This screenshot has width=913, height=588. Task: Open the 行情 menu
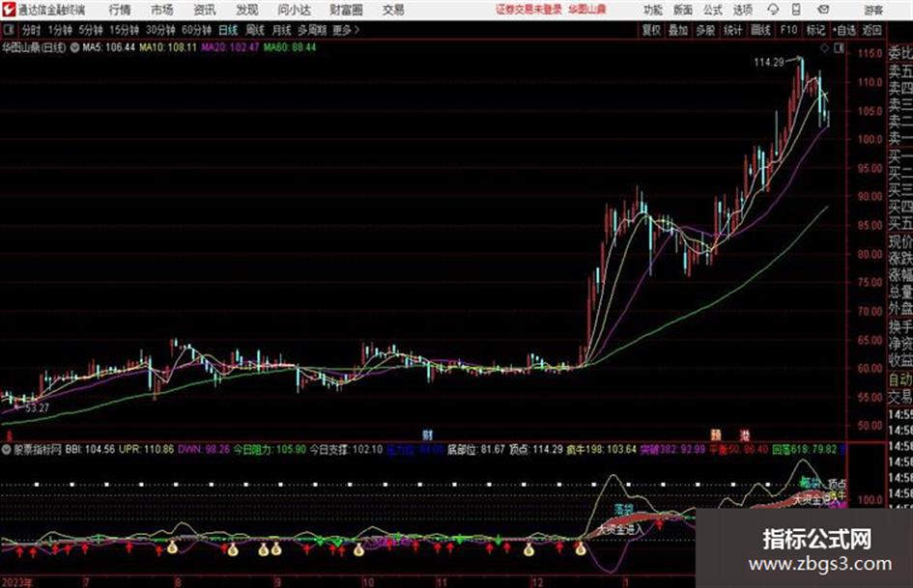[120, 10]
